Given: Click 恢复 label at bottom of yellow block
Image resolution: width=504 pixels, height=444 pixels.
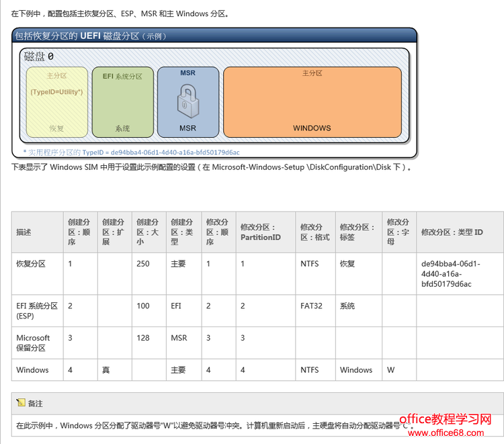Looking at the screenshot, I should (56, 128).
